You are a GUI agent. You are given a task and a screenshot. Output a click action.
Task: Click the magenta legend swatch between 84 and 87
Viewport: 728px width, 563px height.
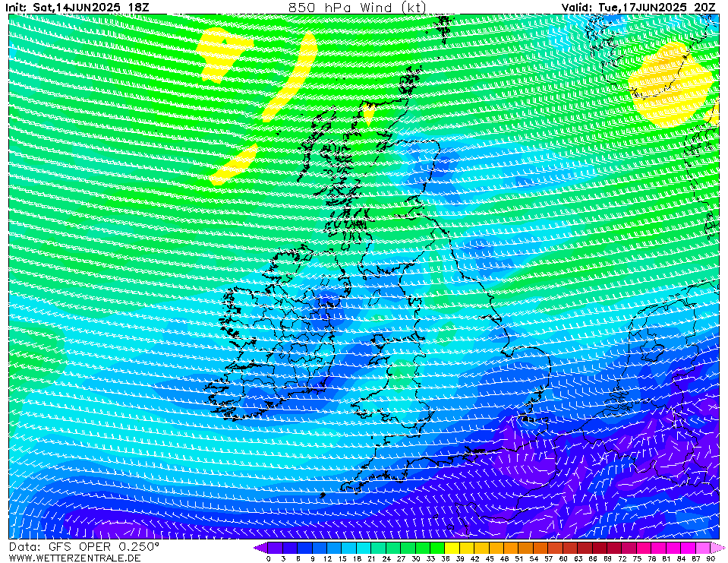(688, 548)
